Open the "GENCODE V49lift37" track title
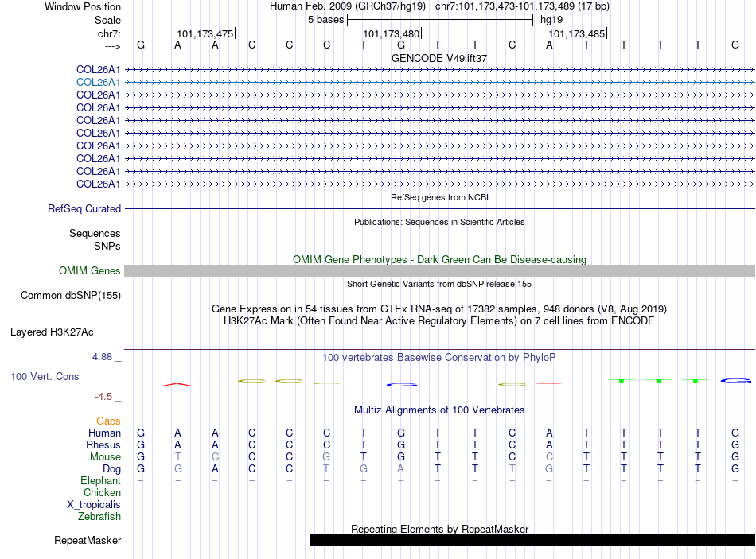This screenshot has width=756, height=559. click(439, 58)
